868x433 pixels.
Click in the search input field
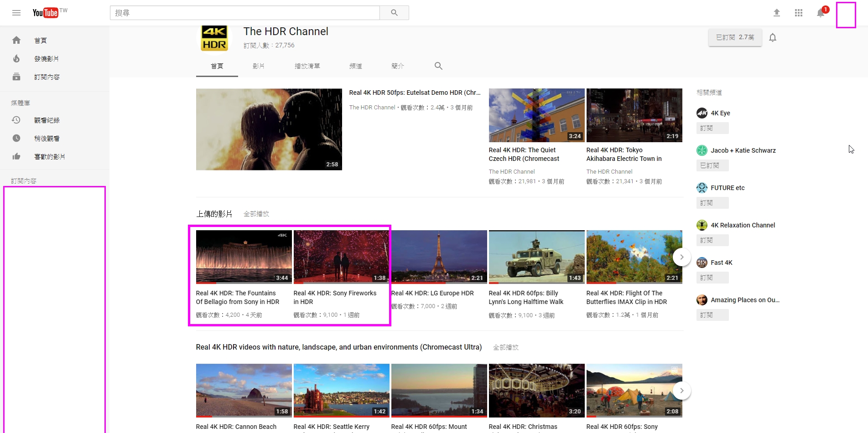pos(244,13)
